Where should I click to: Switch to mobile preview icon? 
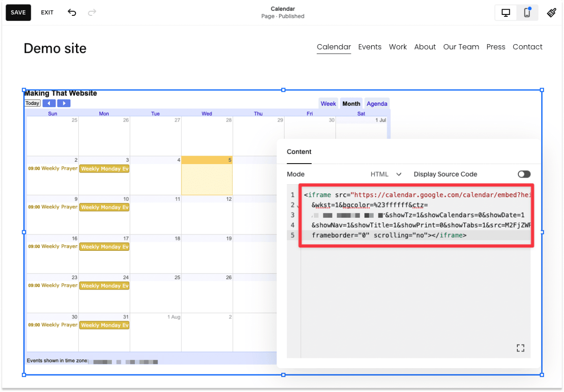(527, 13)
